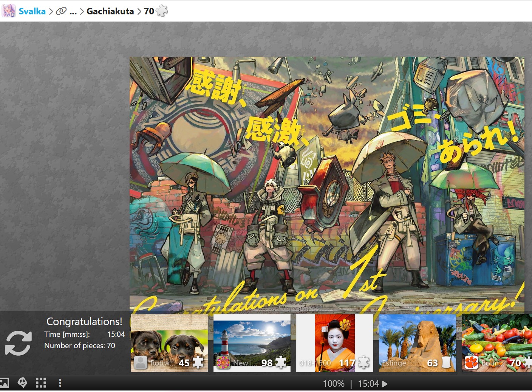The width and height of the screenshot is (532, 392).
Task: Restart the puzzle with the refresh arrows
Action: coord(18,343)
